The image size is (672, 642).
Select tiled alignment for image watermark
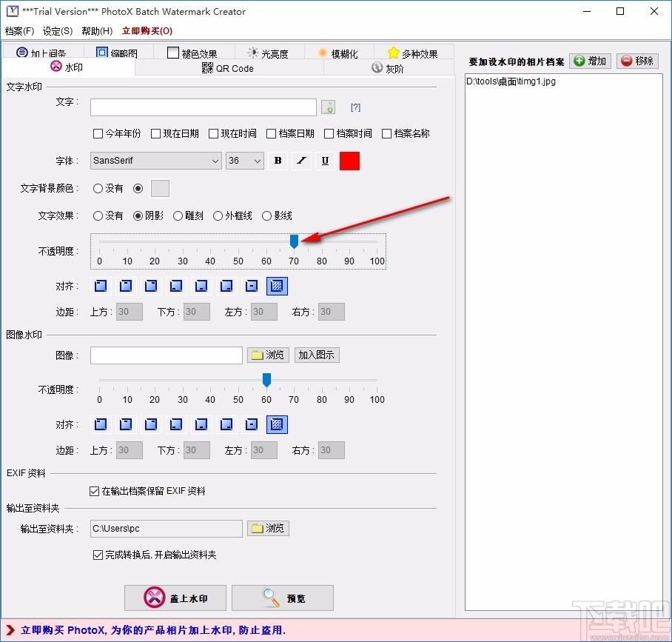pyautogui.click(x=277, y=424)
